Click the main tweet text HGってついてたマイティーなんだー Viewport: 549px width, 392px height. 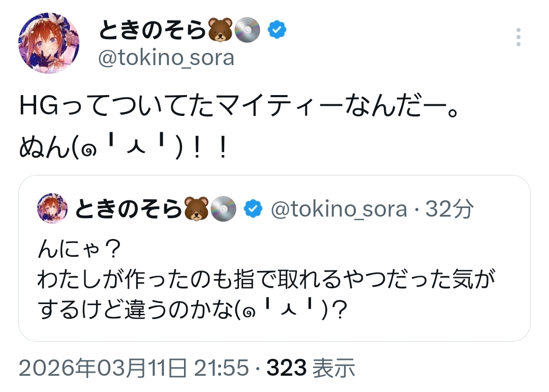[x=239, y=109]
